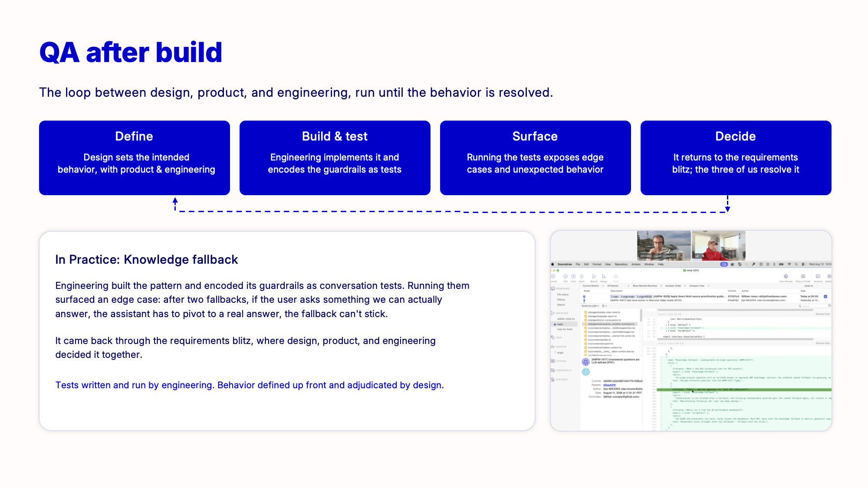Click the Decide step box on the slide
The image size is (868, 488).
(x=736, y=158)
